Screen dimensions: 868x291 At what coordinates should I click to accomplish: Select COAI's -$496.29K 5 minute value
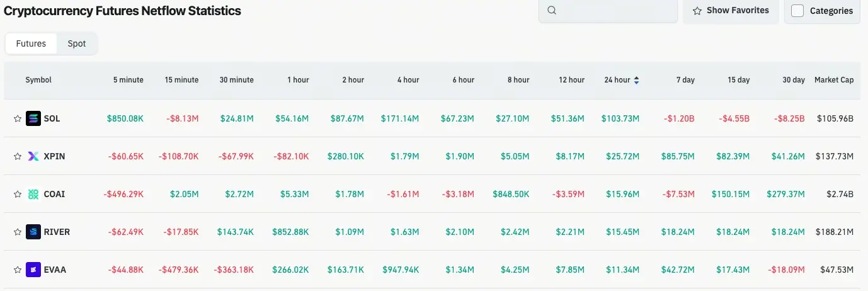point(123,194)
